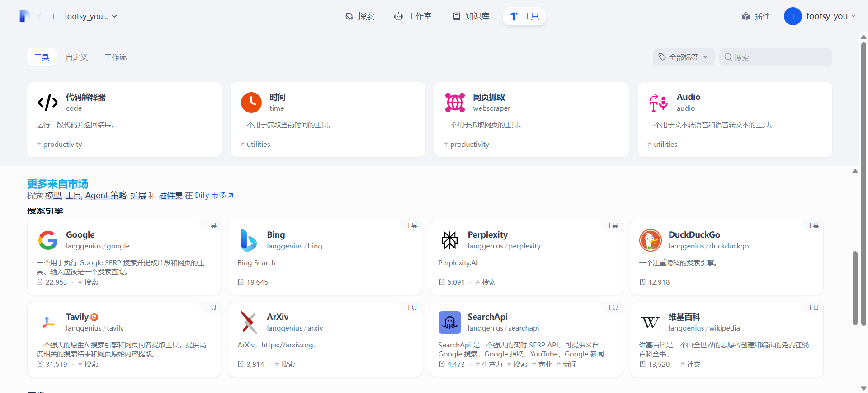Viewport: 868px width, 393px height.
Task: Click the install count icon on Bing card
Action: click(x=241, y=282)
